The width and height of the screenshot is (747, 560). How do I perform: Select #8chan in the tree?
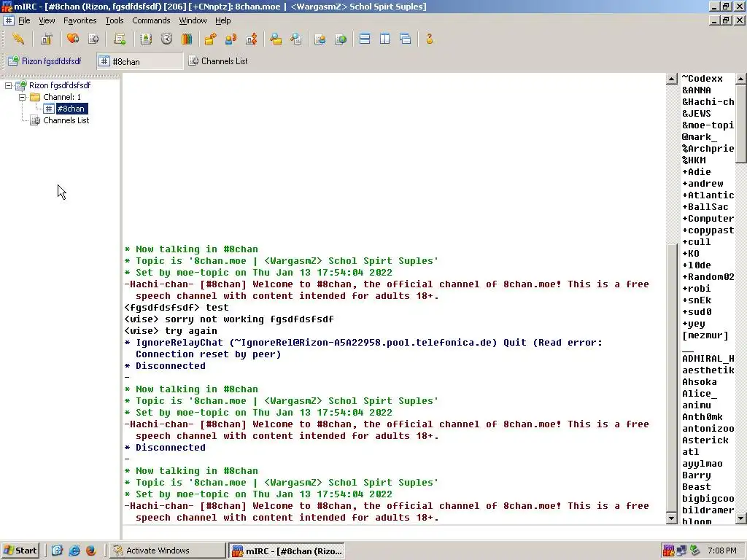pyautogui.click(x=71, y=109)
